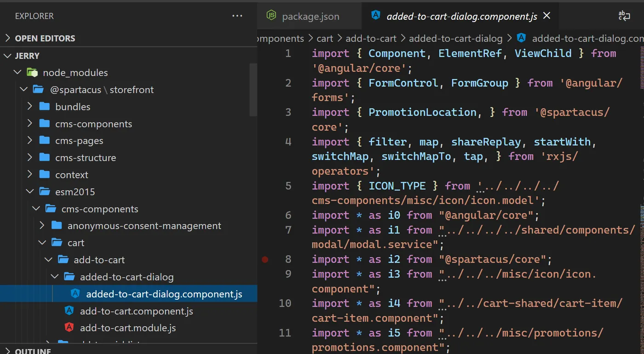
Task: Click the Angular icon in the breadcrumb bar
Action: click(521, 38)
